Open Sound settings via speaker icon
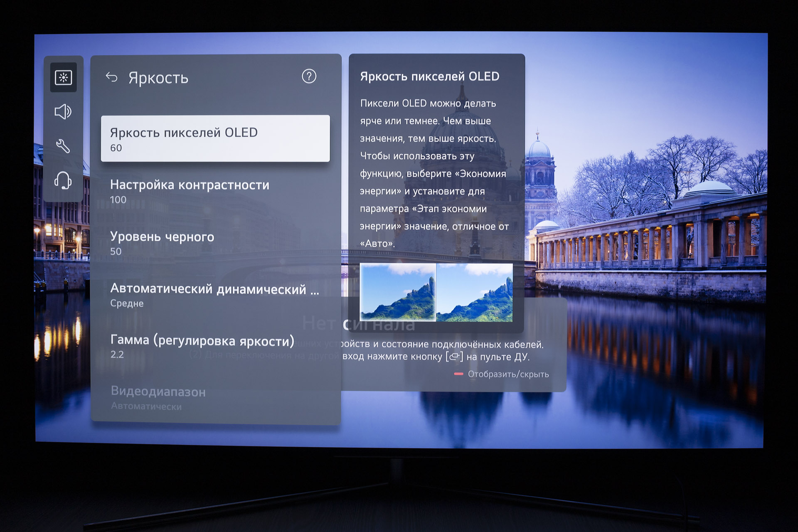Screen dimensions: 798x532 tap(63, 112)
